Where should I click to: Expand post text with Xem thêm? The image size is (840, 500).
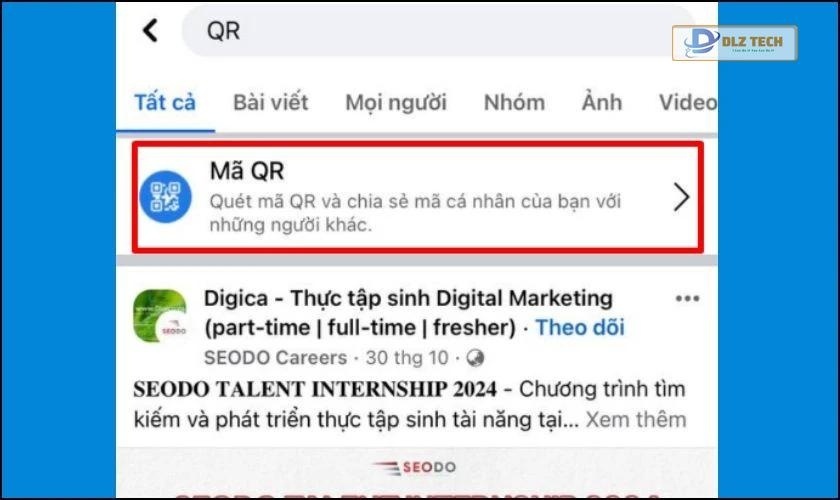point(636,420)
